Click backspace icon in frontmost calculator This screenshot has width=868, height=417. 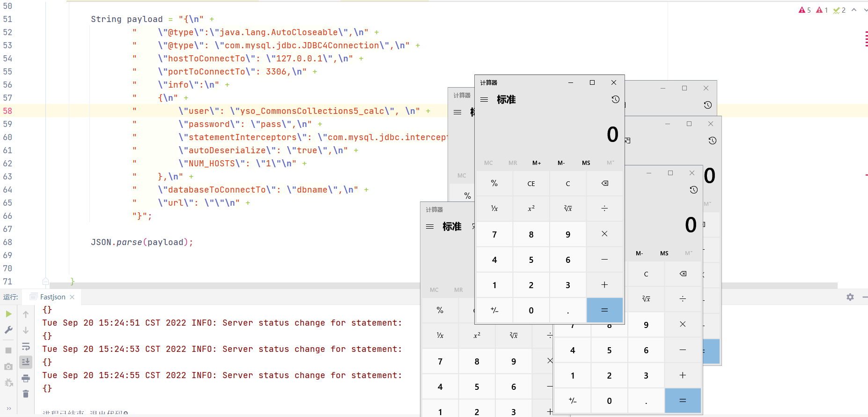coord(604,183)
